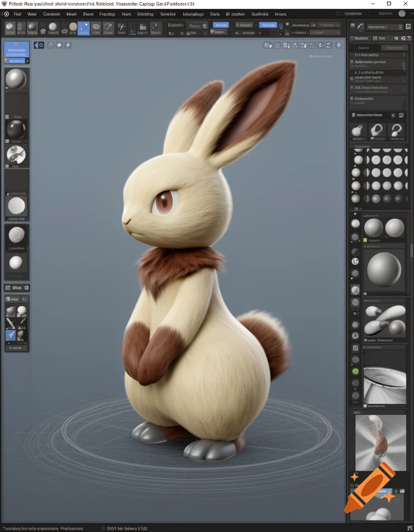The image size is (414, 532).
Task: Click the claw-shaped brush preset thumbnail
Action: [358, 130]
